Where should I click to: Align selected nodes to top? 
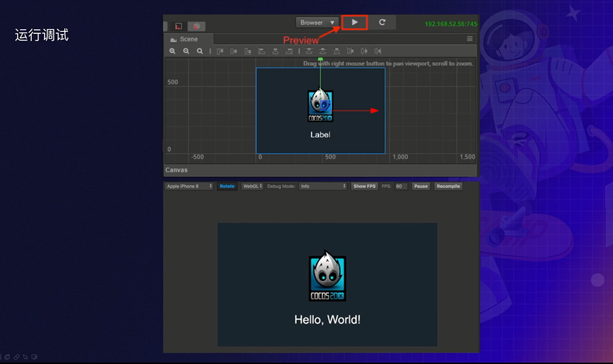[x=220, y=51]
